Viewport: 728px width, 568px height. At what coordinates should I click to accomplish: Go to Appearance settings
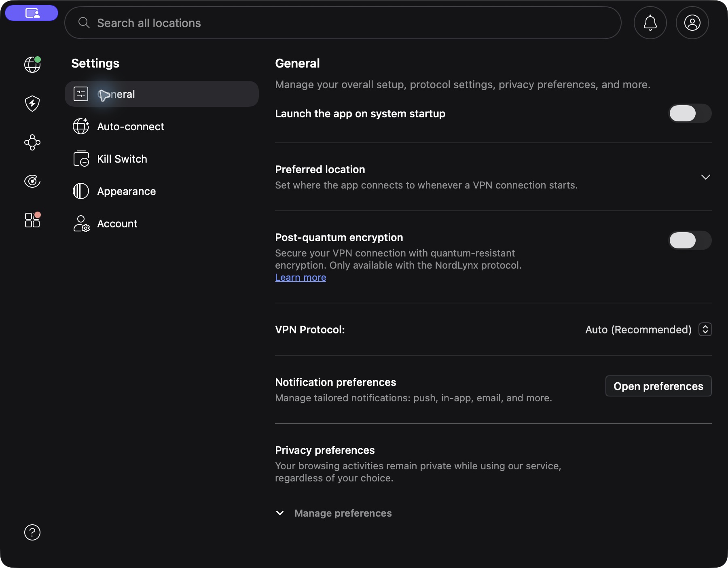click(x=162, y=191)
